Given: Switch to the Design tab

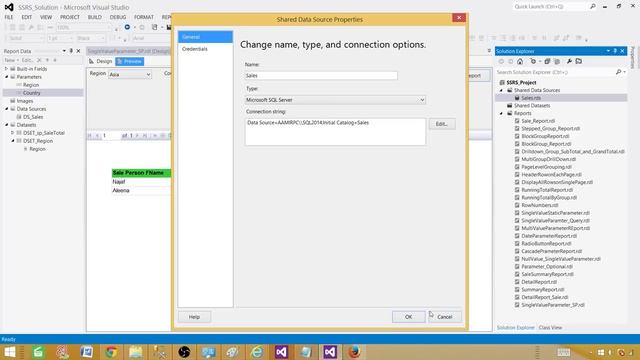Looking at the screenshot, I should pyautogui.click(x=100, y=61).
